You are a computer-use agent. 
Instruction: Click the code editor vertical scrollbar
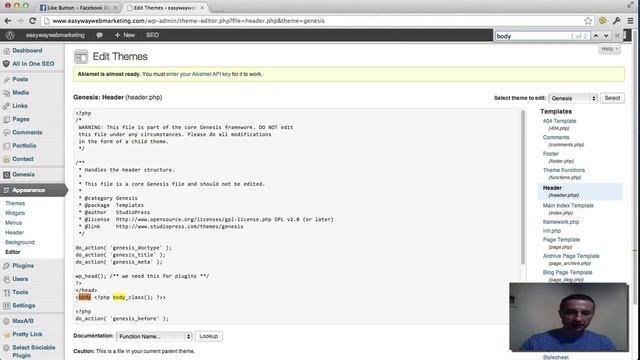point(522,188)
